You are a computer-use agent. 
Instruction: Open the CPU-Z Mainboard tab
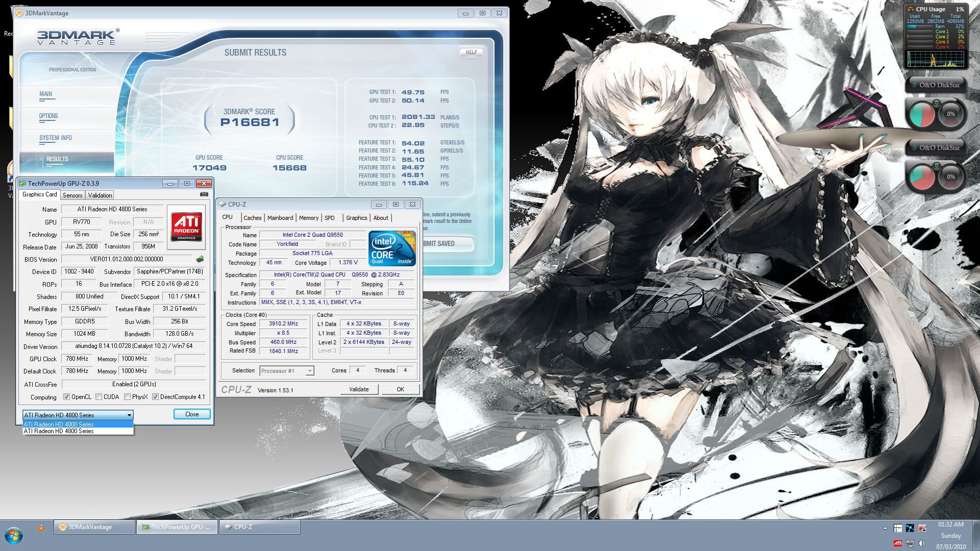[x=280, y=218]
